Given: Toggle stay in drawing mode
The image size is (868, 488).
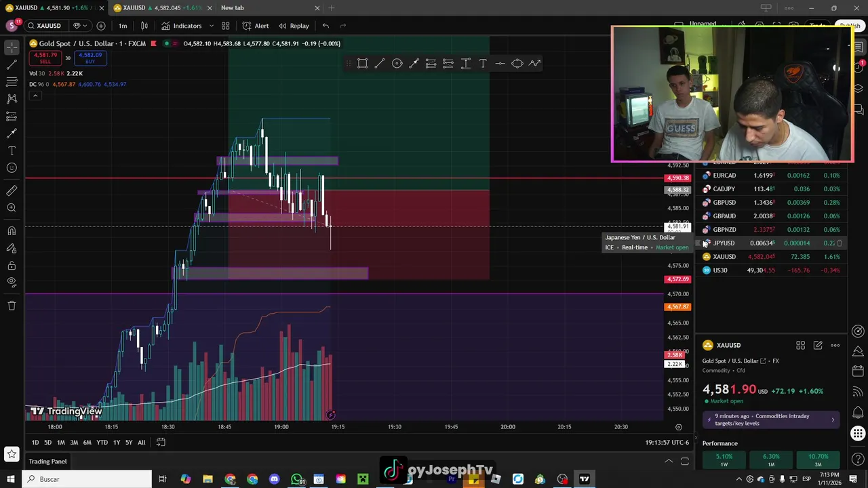Looking at the screenshot, I should (x=12, y=248).
